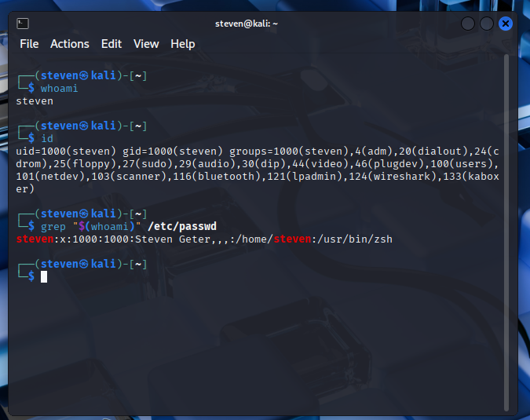Open the View menu

pos(146,44)
